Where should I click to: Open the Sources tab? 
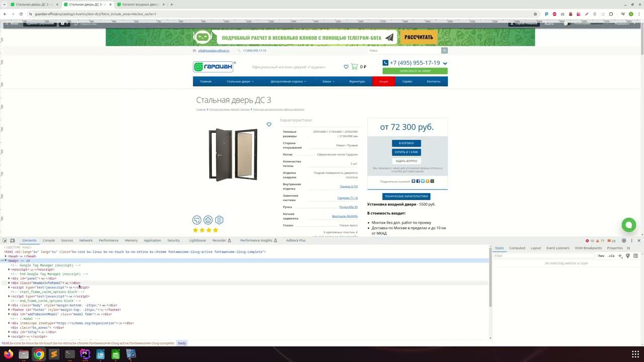point(67,240)
